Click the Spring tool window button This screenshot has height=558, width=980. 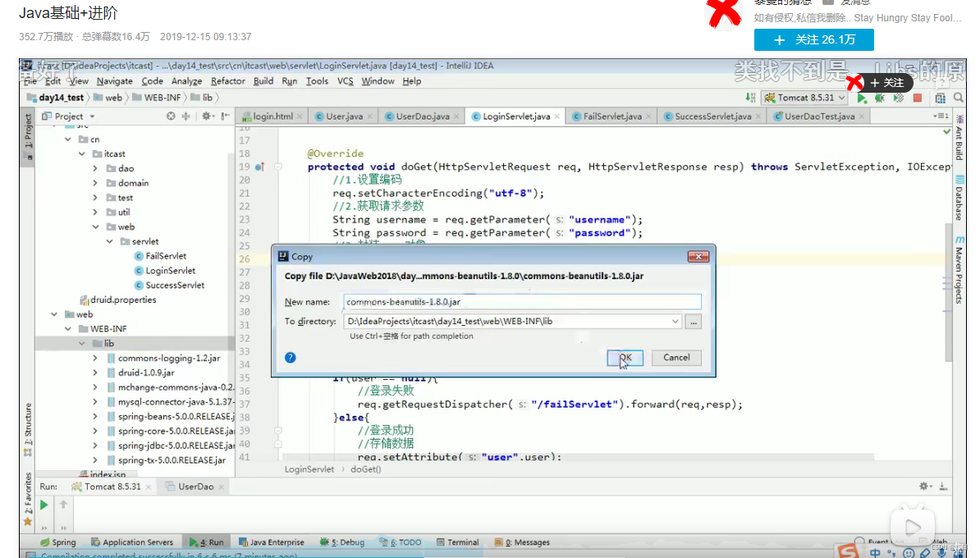tap(57, 542)
